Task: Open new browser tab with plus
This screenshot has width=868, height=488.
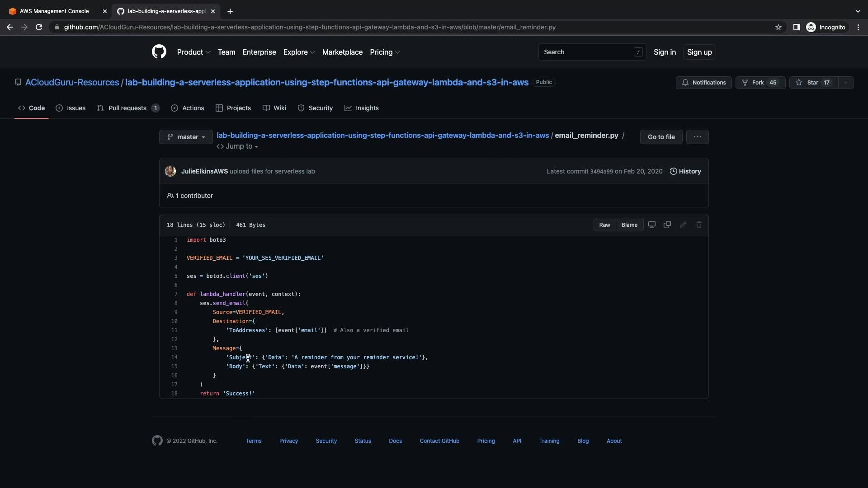Action: point(230,11)
